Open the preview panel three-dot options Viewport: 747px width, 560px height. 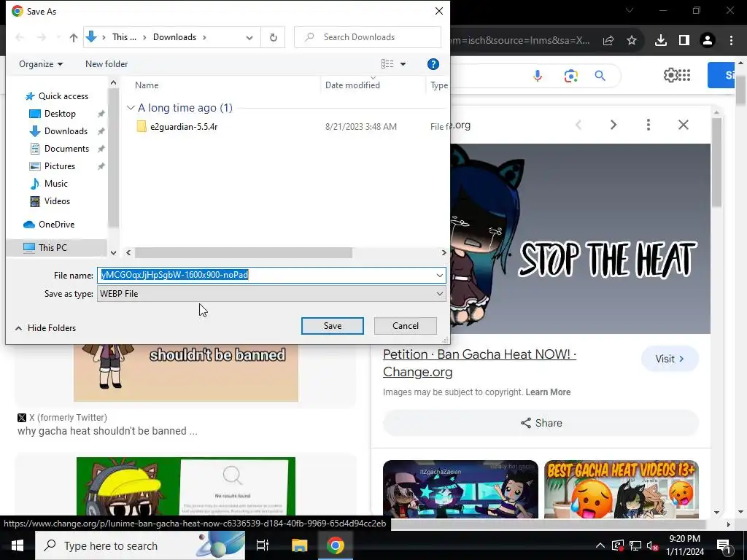pyautogui.click(x=649, y=125)
